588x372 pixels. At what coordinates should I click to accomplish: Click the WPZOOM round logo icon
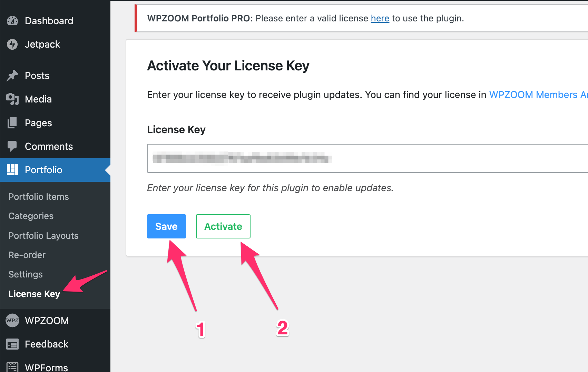(x=12, y=321)
